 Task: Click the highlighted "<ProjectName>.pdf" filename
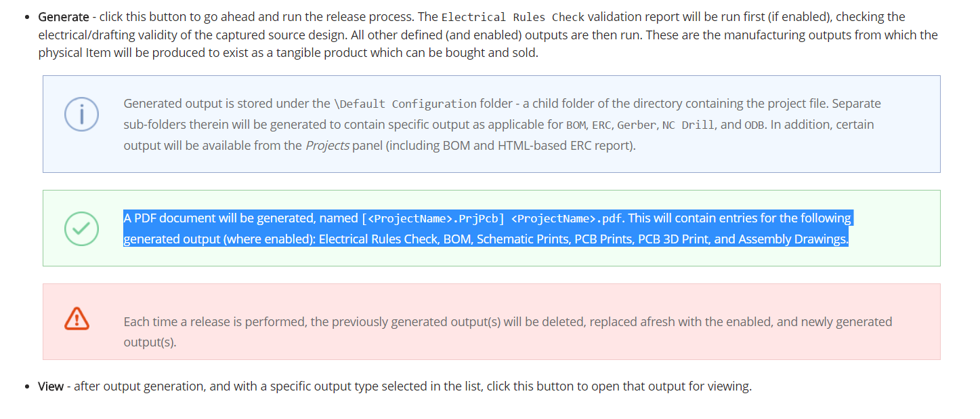(567, 218)
